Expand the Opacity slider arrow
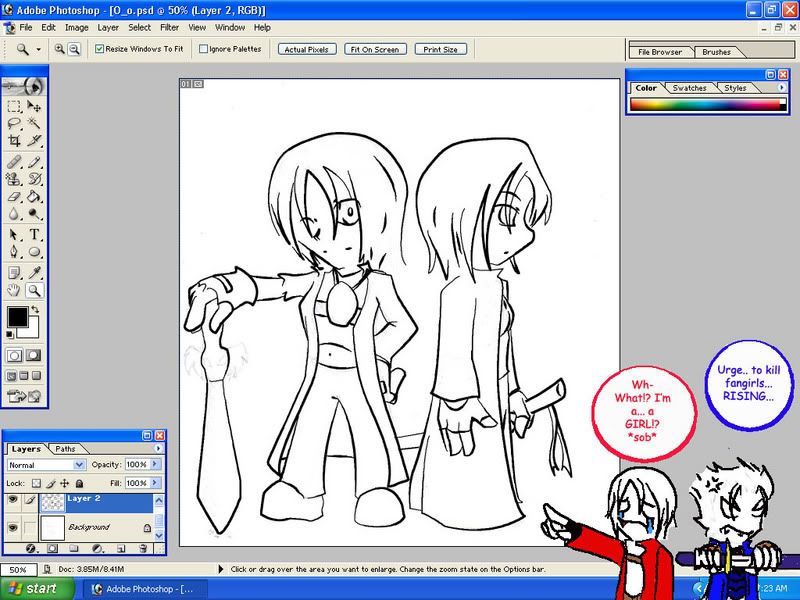Image resolution: width=800 pixels, height=600 pixels. 155,466
